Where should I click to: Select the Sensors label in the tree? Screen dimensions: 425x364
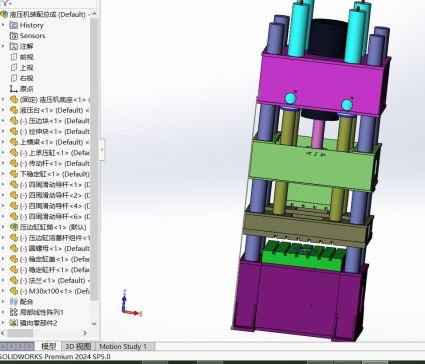[x=32, y=36]
